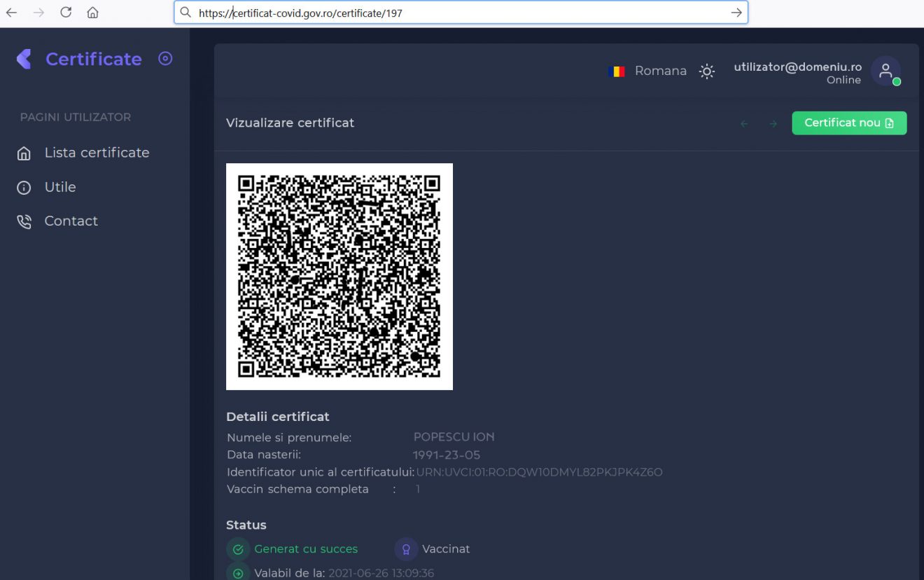Viewport: 924px width, 580px height.
Task: Open the Utile menu item
Action: click(60, 187)
